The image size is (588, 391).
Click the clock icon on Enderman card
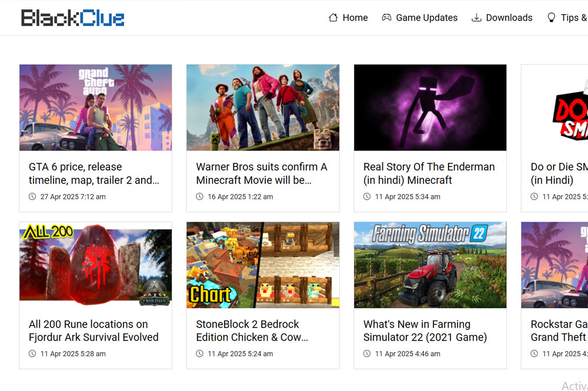[367, 197]
